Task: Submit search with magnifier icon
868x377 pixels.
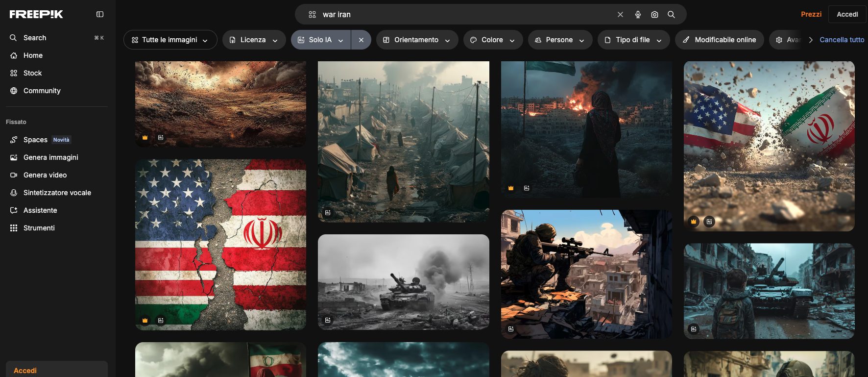Action: click(671, 15)
